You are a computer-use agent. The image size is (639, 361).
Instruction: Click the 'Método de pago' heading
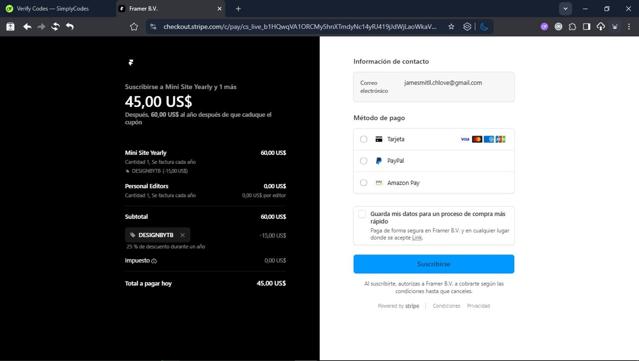pyautogui.click(x=379, y=118)
